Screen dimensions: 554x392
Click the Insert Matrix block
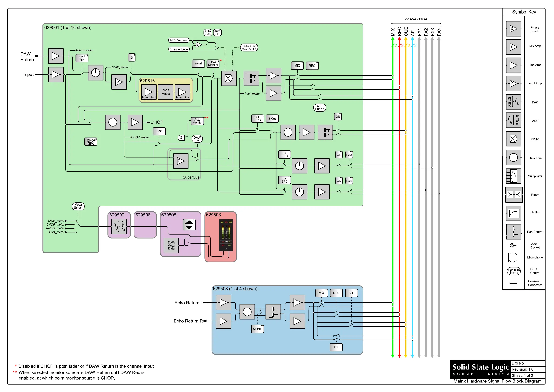point(165,92)
